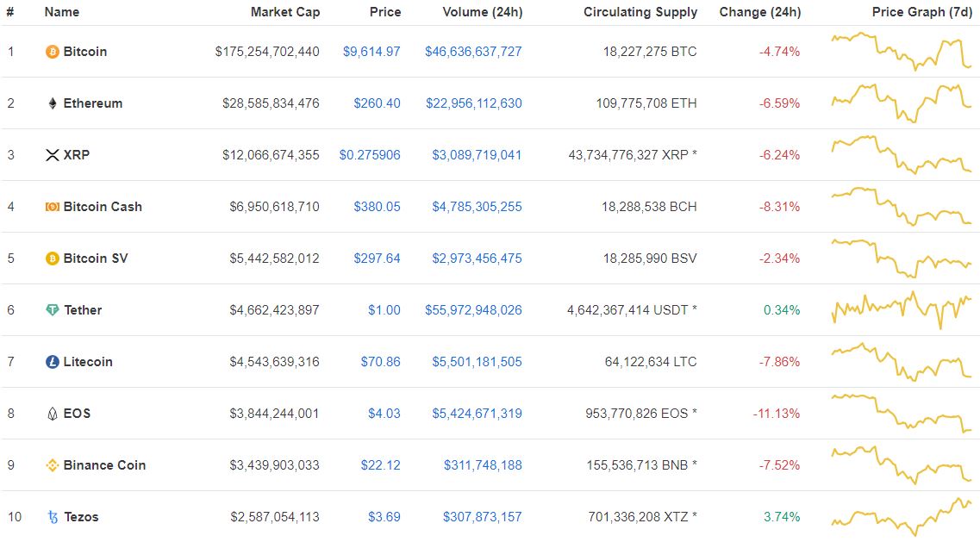The width and height of the screenshot is (980, 542).
Task: Click the Bitcoin Cash logo icon
Action: [53, 206]
